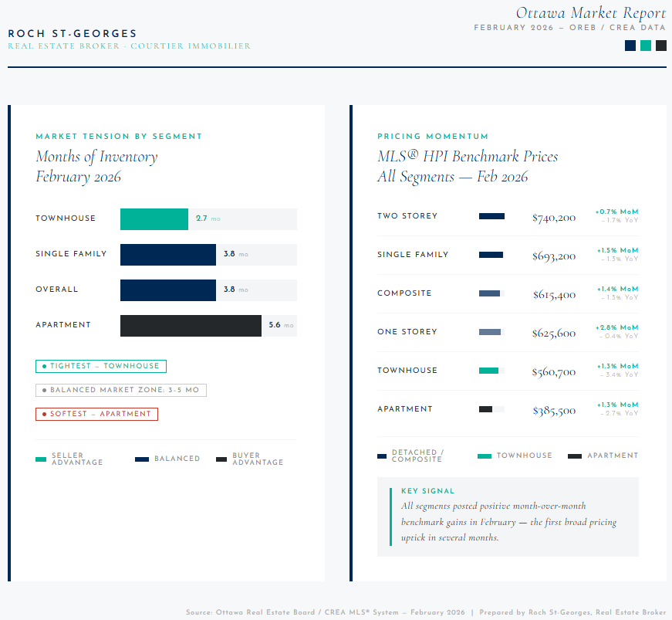The width and height of the screenshot is (672, 620).
Task: Click the Key Signal label
Action: pyautogui.click(x=427, y=491)
